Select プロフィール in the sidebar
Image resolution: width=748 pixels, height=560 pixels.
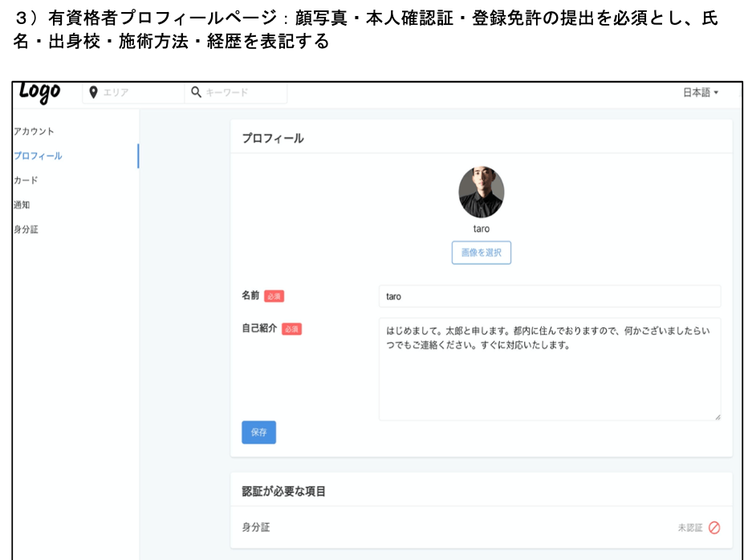pyautogui.click(x=38, y=156)
